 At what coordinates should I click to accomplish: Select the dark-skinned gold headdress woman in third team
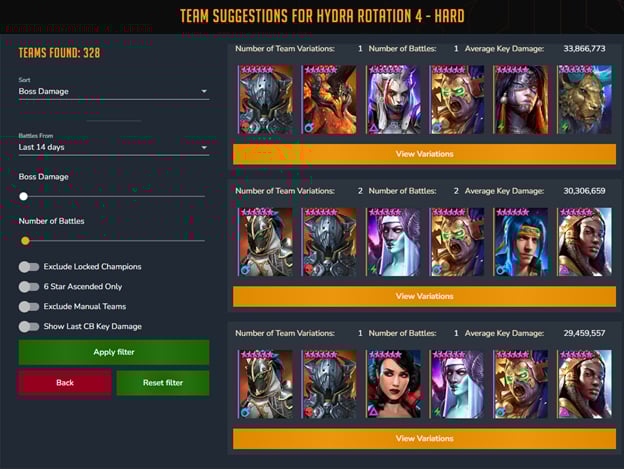point(585,384)
